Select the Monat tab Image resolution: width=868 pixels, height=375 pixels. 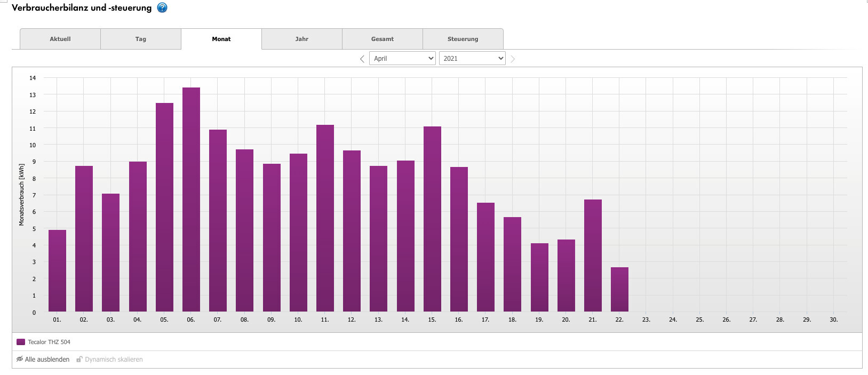pyautogui.click(x=221, y=39)
